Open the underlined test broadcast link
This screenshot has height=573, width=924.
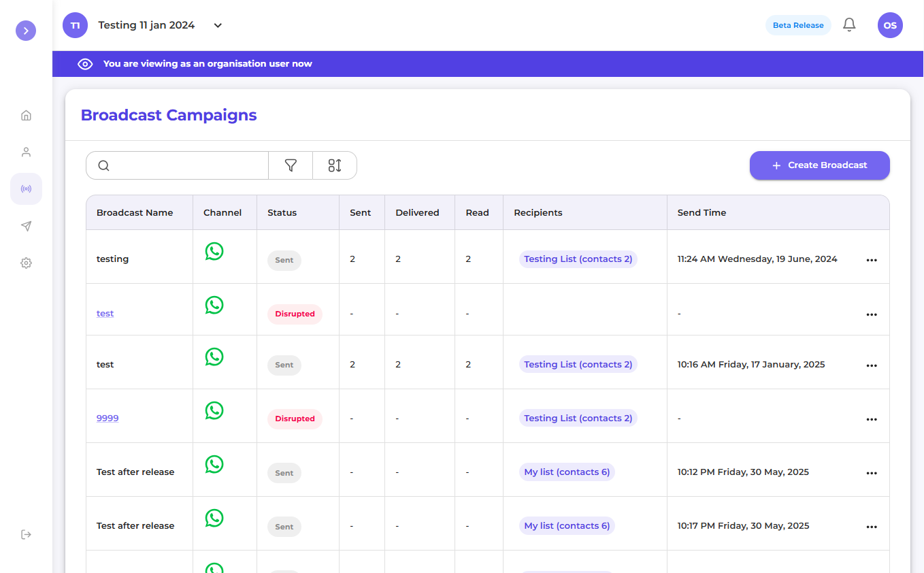click(105, 313)
